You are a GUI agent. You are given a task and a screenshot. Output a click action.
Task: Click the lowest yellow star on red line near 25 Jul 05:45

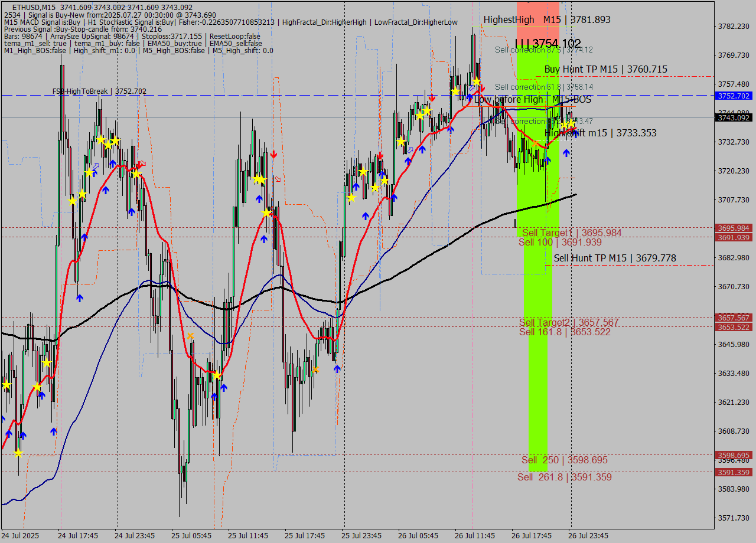[217, 375]
